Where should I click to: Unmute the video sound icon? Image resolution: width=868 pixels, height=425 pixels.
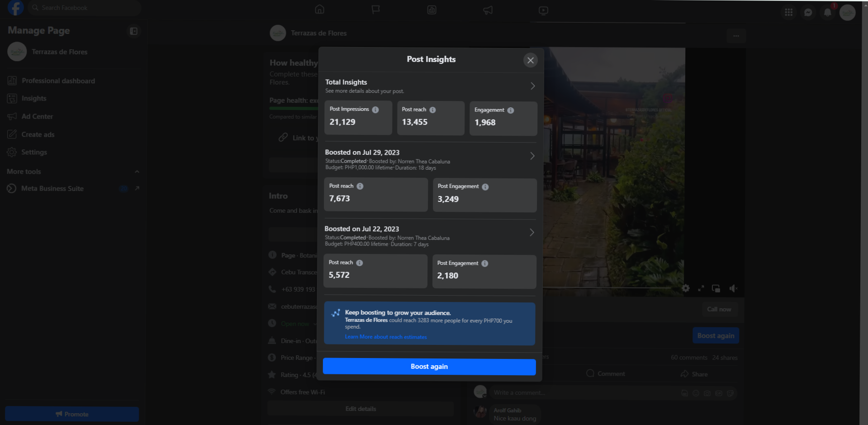(x=733, y=288)
